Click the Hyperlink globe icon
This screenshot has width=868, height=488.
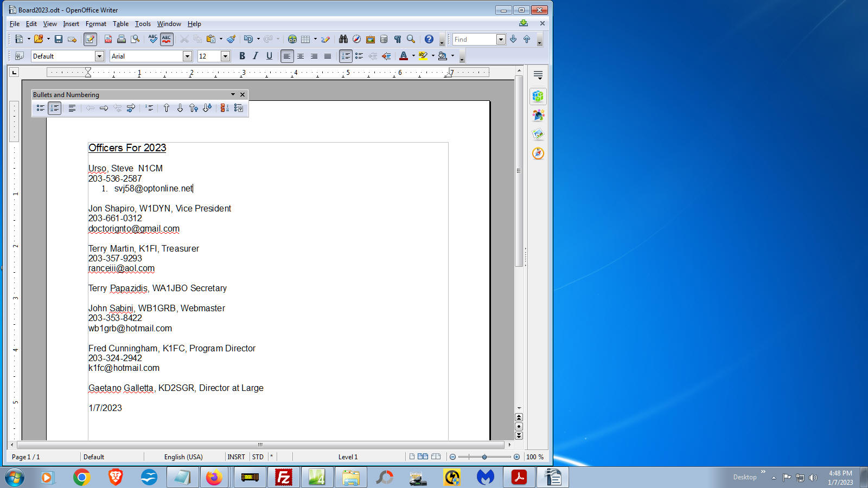292,39
